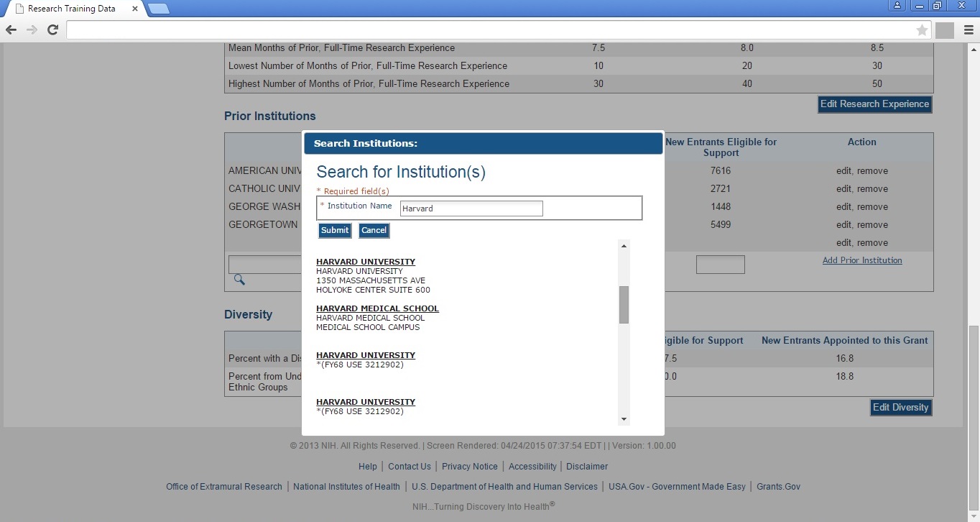Visit the National Institutes of Health link

coord(346,487)
